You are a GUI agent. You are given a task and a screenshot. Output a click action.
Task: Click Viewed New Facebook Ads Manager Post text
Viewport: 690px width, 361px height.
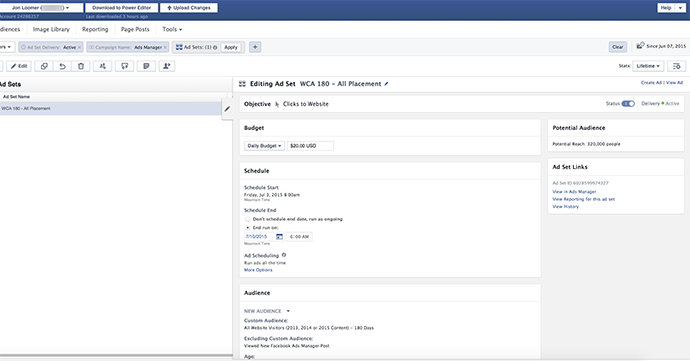point(287,346)
